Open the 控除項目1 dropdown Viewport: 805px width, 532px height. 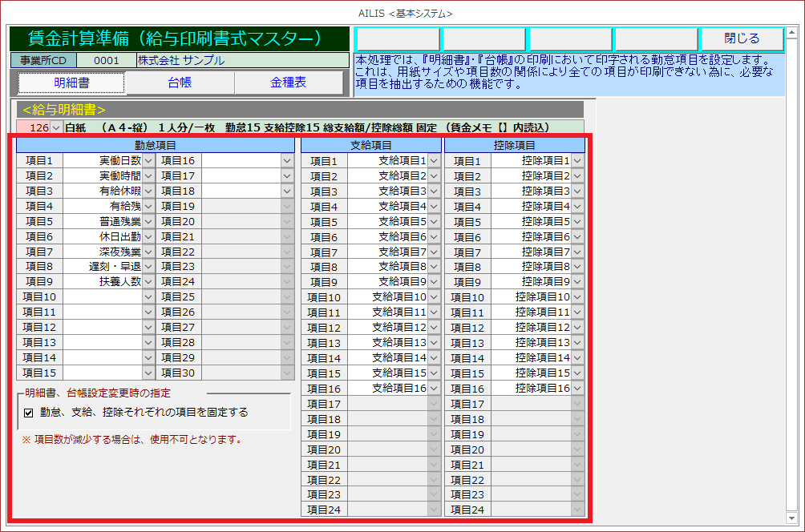click(x=577, y=161)
